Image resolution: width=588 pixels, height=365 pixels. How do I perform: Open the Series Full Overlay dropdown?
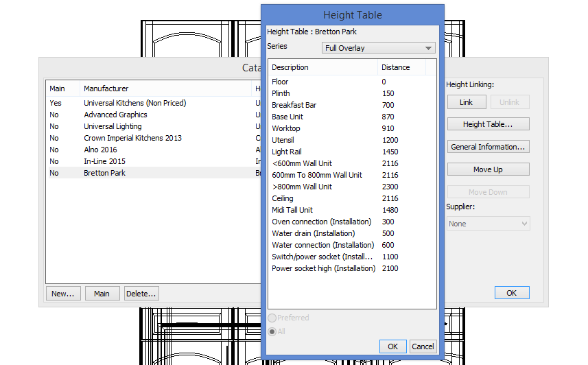(x=378, y=48)
